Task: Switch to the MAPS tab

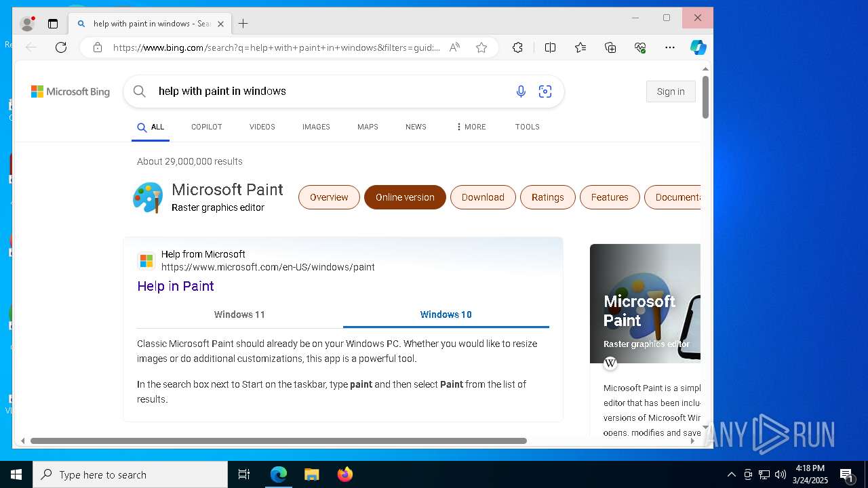Action: click(x=368, y=127)
